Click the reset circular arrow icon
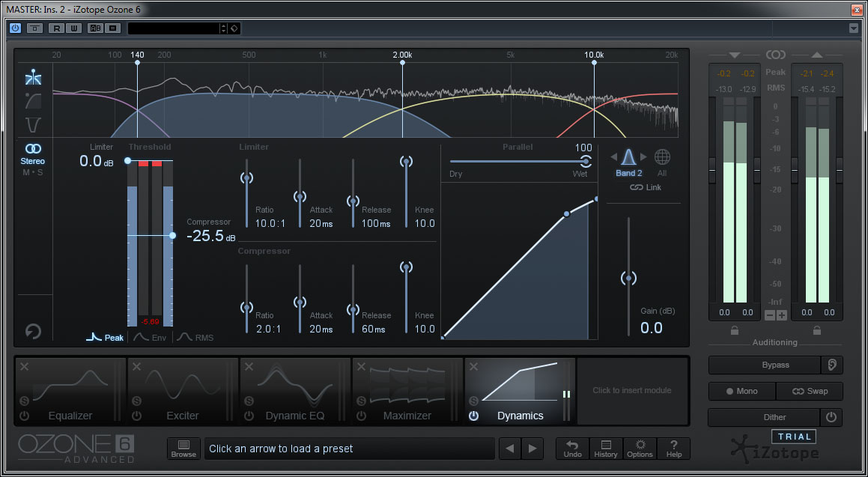Screen dimensions: 868x477 33,331
